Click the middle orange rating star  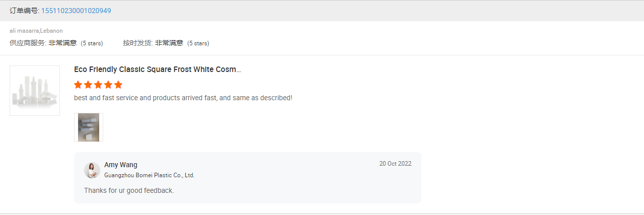(x=98, y=85)
